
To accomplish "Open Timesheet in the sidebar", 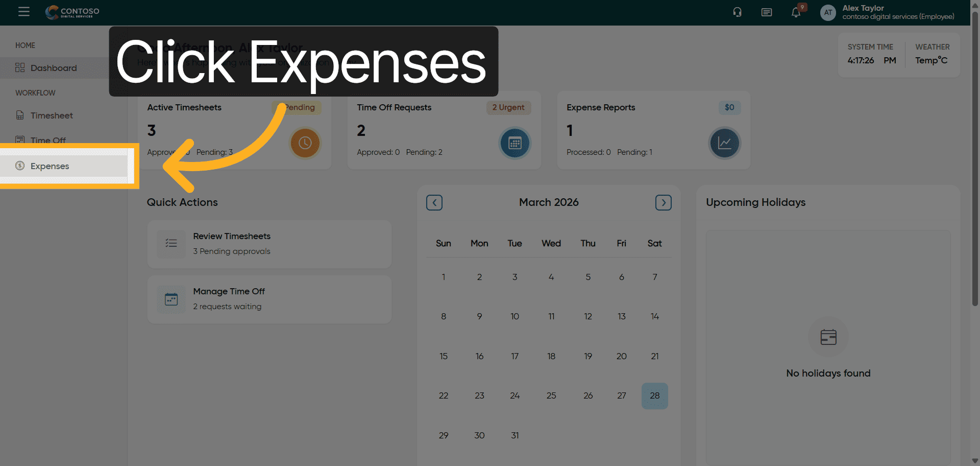I will click(52, 115).
